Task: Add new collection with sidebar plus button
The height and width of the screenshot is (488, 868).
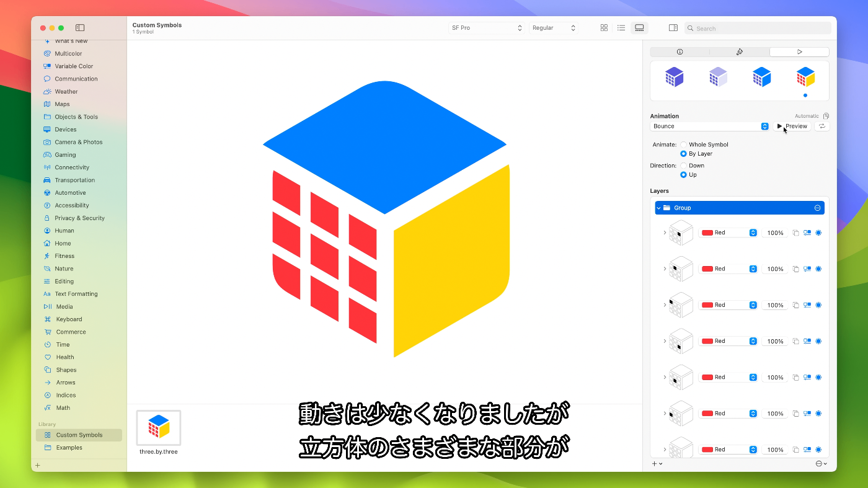Action: point(37,465)
